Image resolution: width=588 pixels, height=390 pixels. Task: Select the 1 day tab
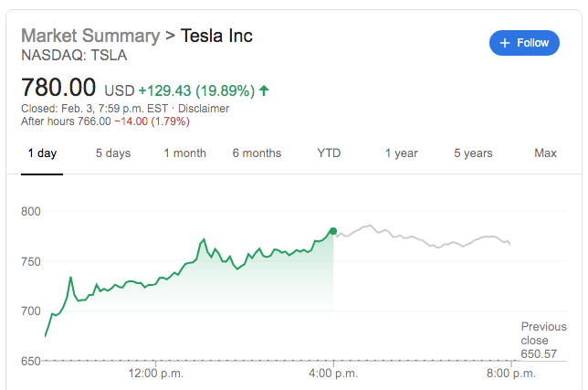click(42, 153)
